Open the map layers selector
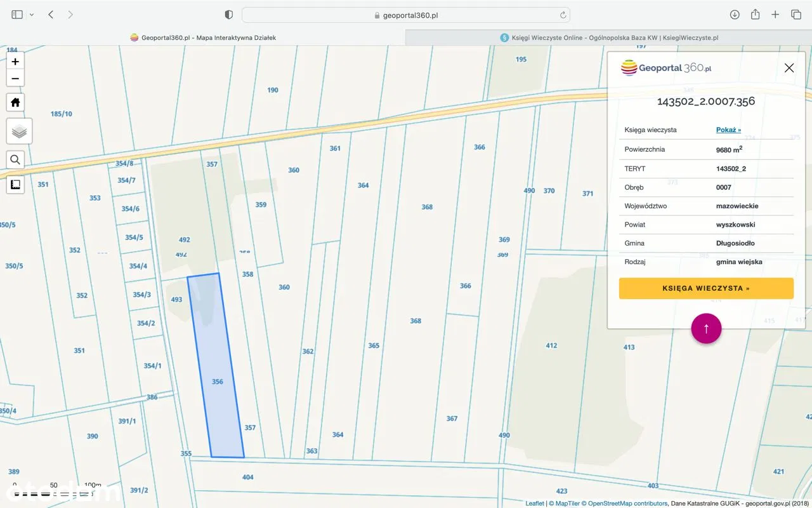This screenshot has height=508, width=812. point(19,131)
